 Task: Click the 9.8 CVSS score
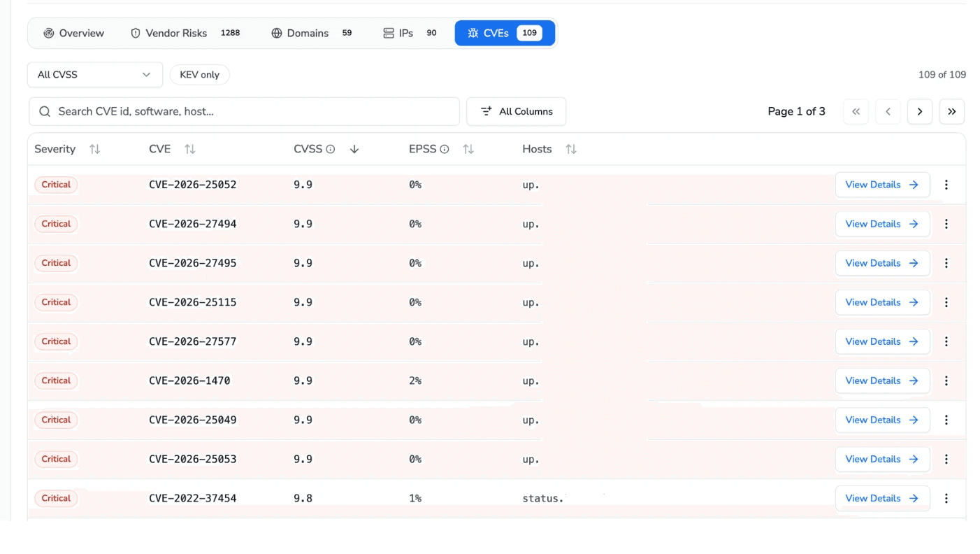click(x=303, y=498)
